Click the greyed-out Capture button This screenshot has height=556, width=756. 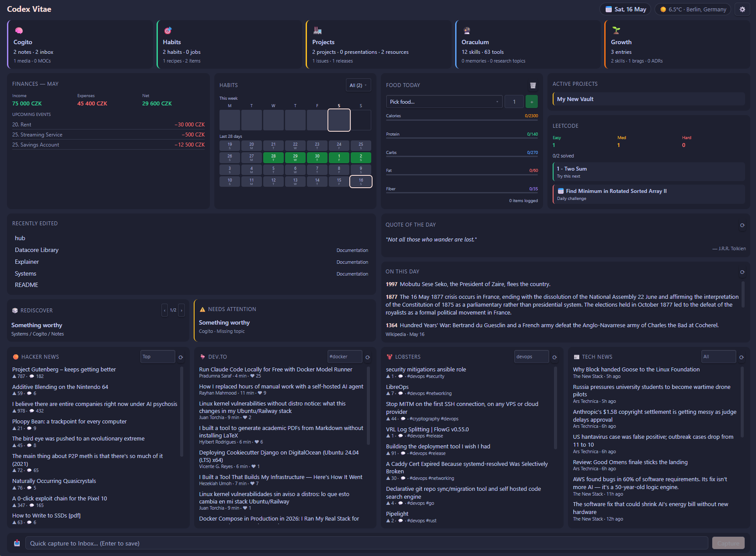[728, 543]
